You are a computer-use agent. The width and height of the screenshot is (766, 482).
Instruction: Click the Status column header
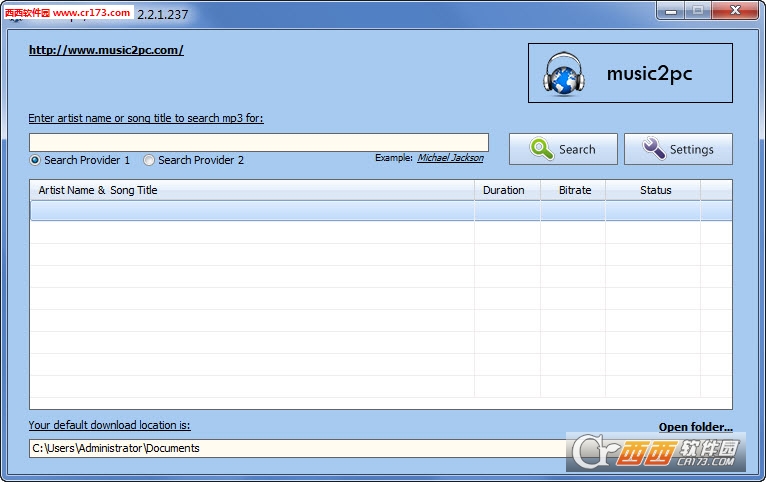pyautogui.click(x=653, y=190)
